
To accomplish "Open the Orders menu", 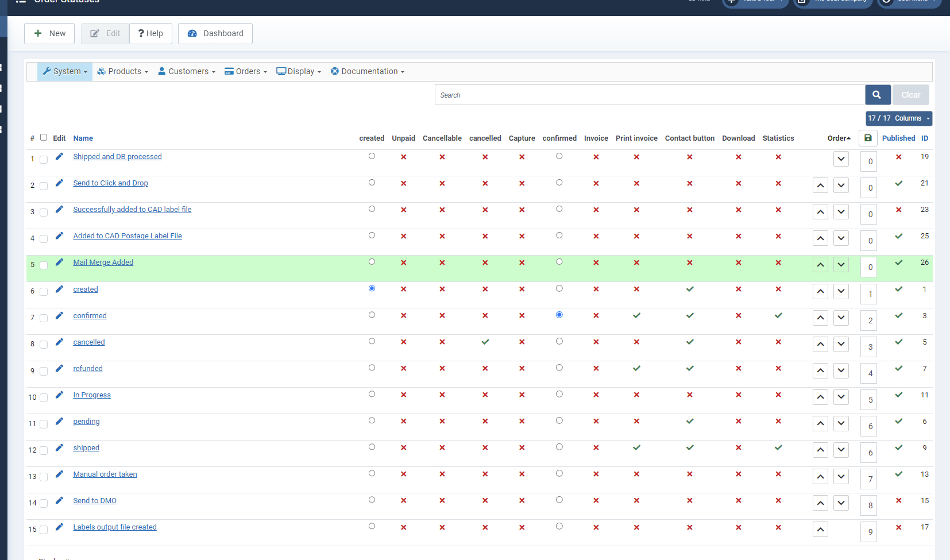I will (246, 71).
